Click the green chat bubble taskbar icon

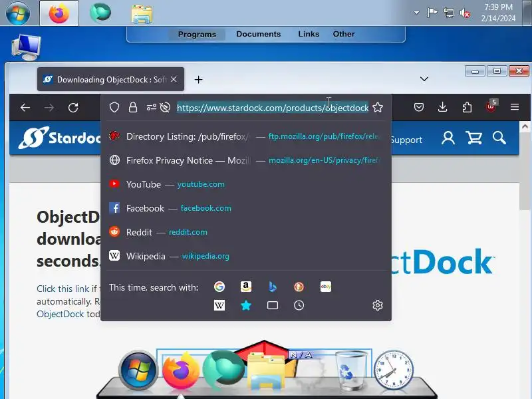(x=100, y=13)
